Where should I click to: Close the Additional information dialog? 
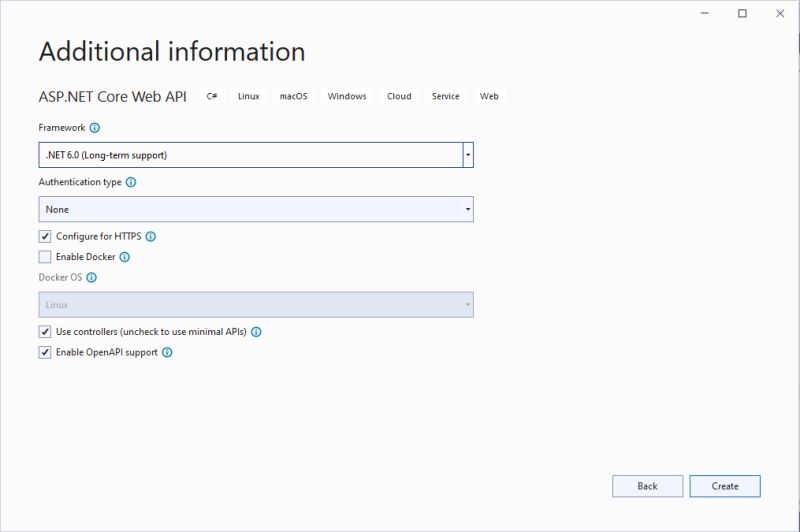780,13
